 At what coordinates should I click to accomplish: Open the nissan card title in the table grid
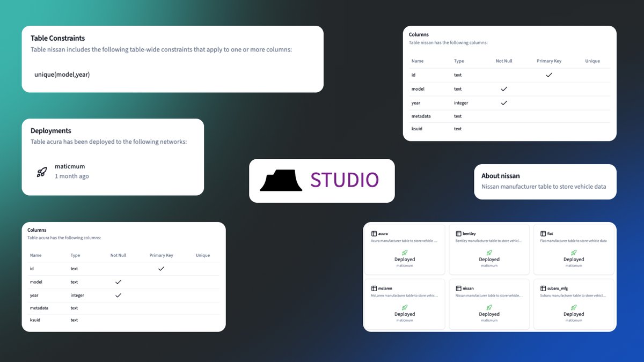468,289
